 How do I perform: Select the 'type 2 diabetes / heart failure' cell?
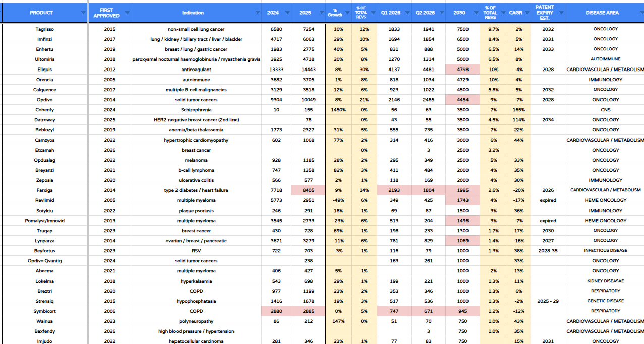coord(196,190)
